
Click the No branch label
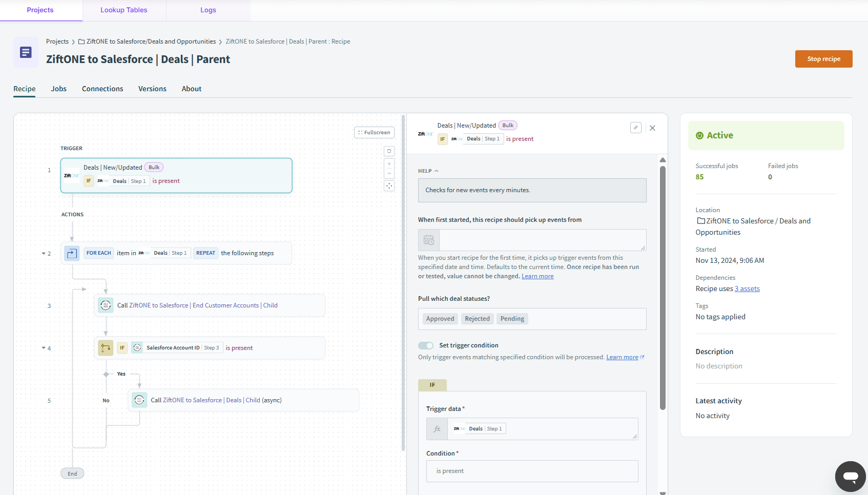click(x=106, y=401)
